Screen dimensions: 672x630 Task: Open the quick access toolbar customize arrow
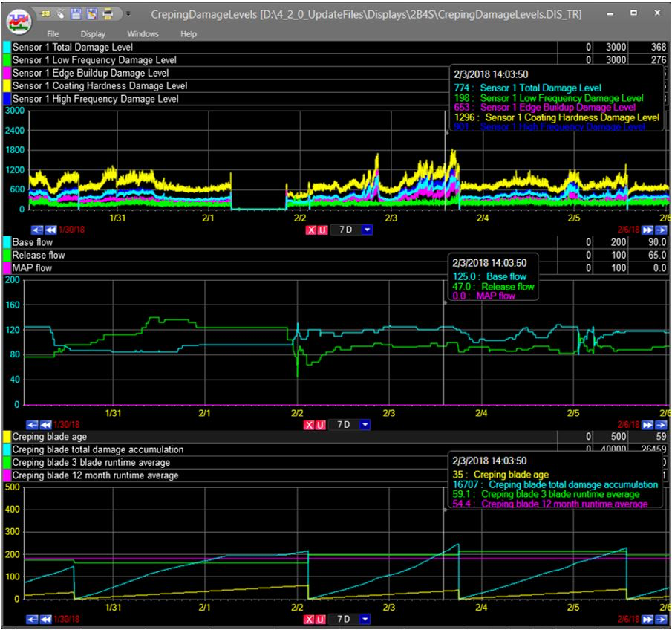pos(128,13)
